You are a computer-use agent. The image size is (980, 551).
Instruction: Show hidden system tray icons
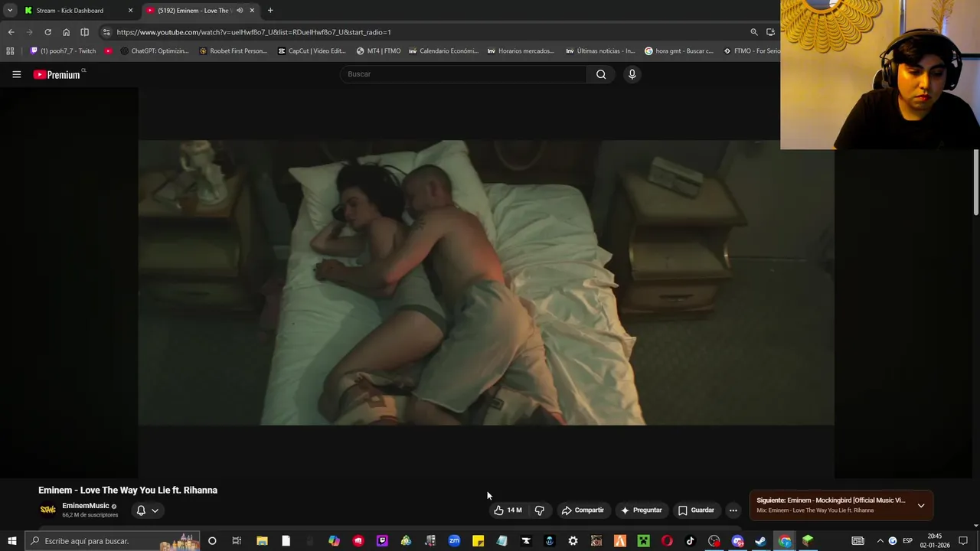point(879,541)
